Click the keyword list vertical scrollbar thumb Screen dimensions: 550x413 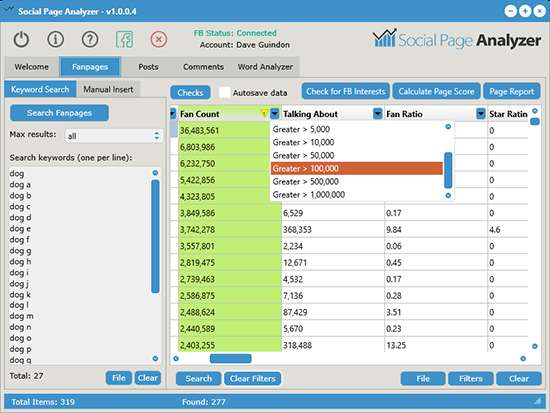155,236
